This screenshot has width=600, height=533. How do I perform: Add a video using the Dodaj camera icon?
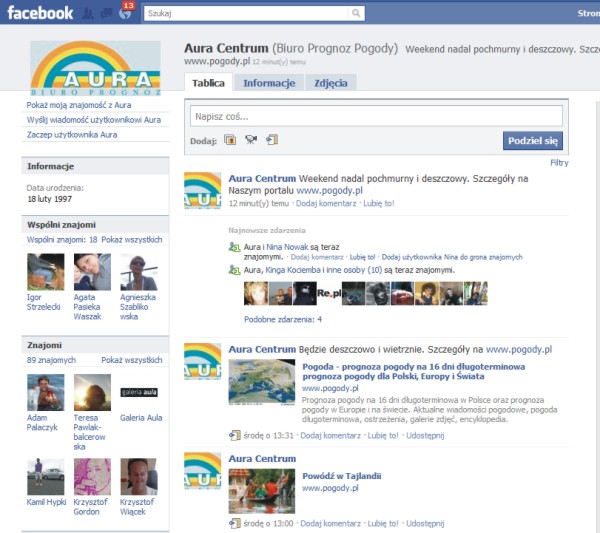251,140
